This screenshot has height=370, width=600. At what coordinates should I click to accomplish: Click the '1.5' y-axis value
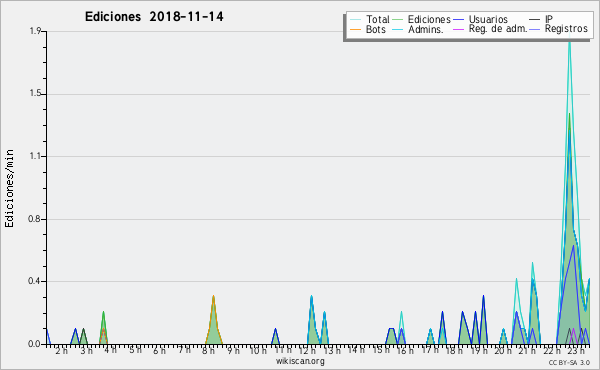click(x=35, y=94)
